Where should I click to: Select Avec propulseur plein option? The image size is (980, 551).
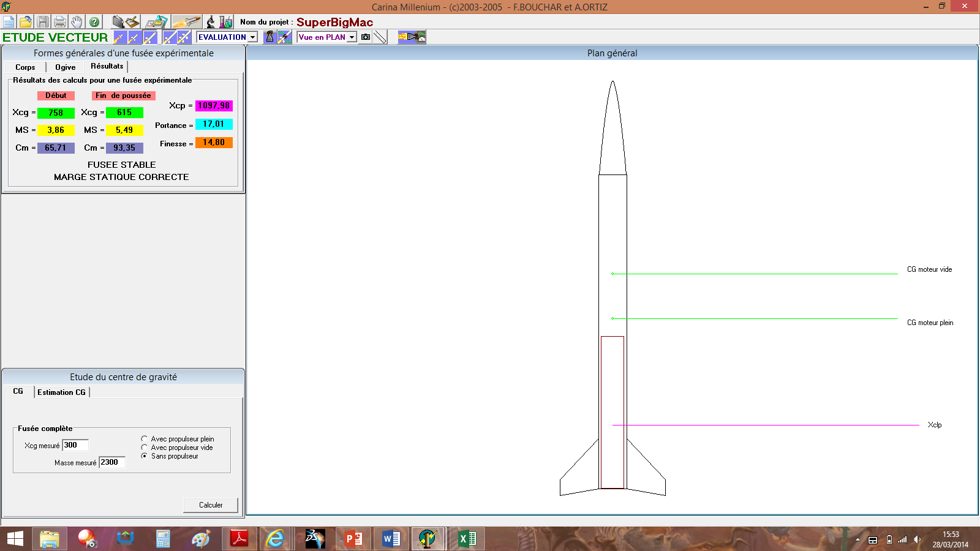pos(178,439)
